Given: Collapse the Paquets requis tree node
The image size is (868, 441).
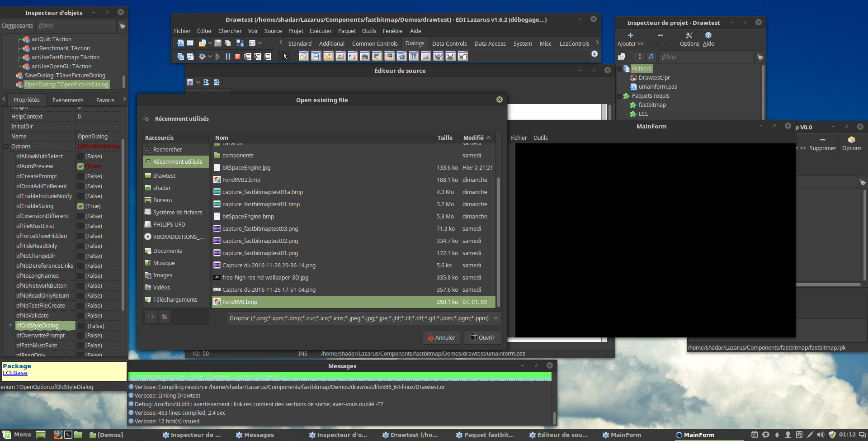Looking at the screenshot, I should coord(620,96).
